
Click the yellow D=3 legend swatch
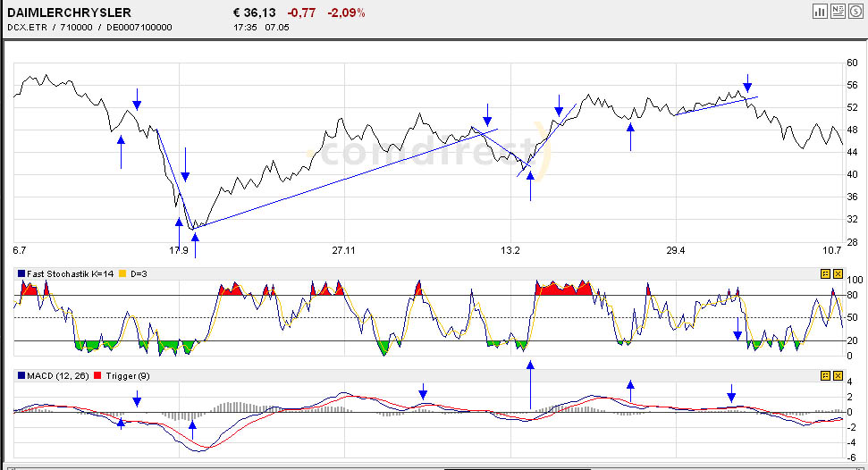122,273
